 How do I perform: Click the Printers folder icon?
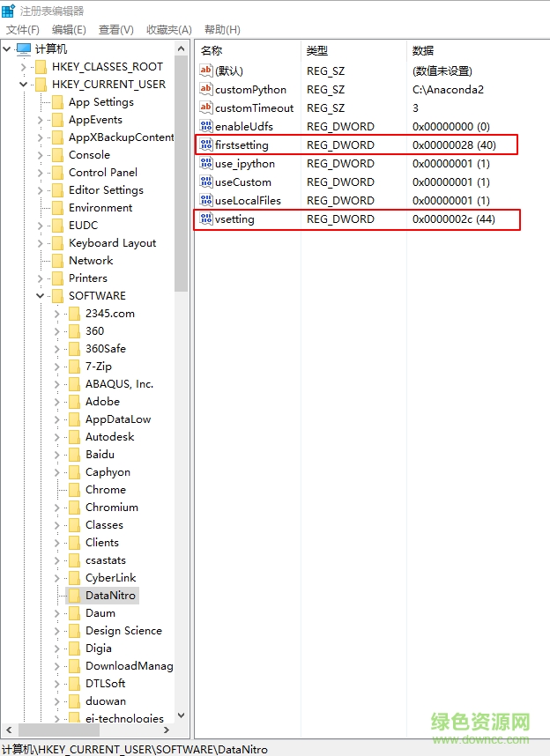pyautogui.click(x=57, y=278)
